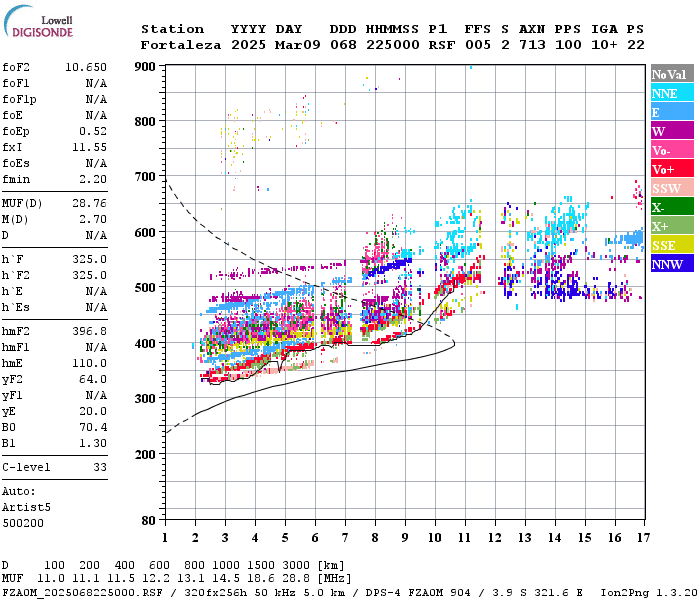Viewport: 700px width, 600px height.
Task: Click the Mar09 date in header
Action: pos(297,45)
